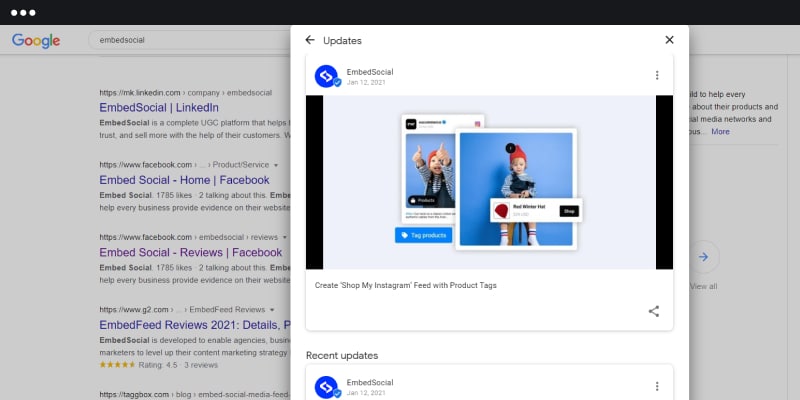Click EmbedSocial name in recent updates post
This screenshot has height=400, width=800.
pyautogui.click(x=370, y=383)
